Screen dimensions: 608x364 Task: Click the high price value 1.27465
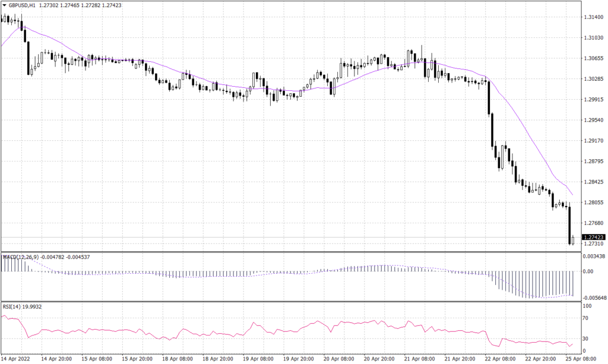[69, 5]
